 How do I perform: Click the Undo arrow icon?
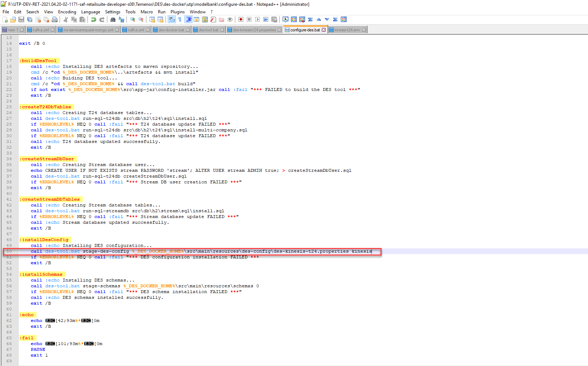coord(94,19)
